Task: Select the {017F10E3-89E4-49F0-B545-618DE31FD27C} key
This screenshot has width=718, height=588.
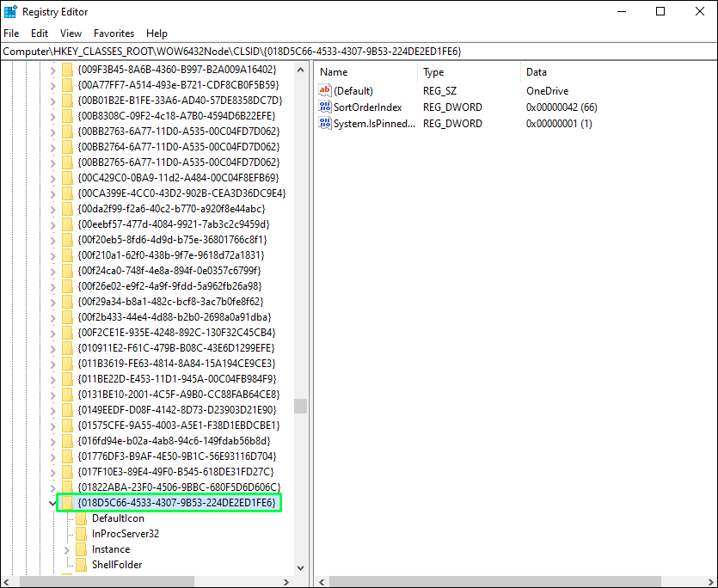Action: (x=175, y=472)
